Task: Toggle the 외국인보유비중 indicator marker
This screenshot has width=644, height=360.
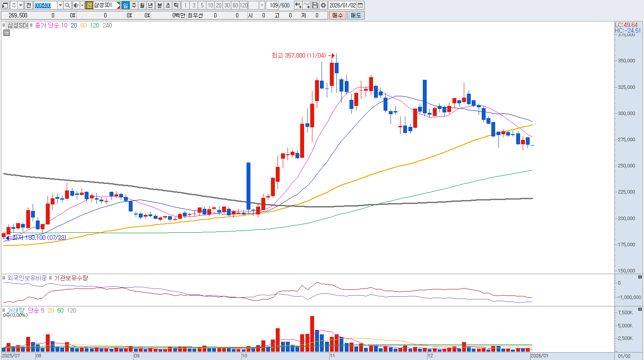Action: [x=4, y=278]
